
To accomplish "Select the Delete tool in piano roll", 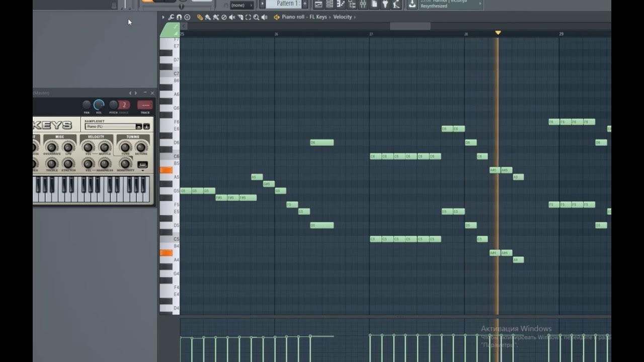I will click(x=224, y=17).
